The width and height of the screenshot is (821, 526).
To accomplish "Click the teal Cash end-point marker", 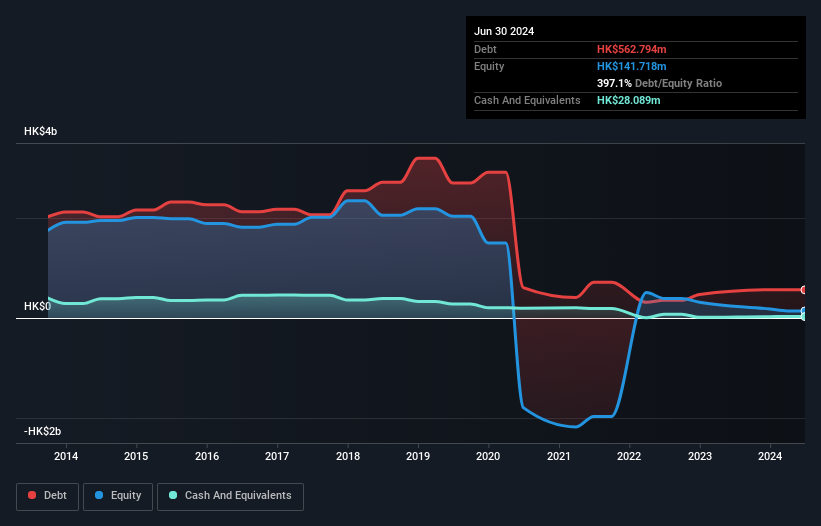I will point(804,317).
